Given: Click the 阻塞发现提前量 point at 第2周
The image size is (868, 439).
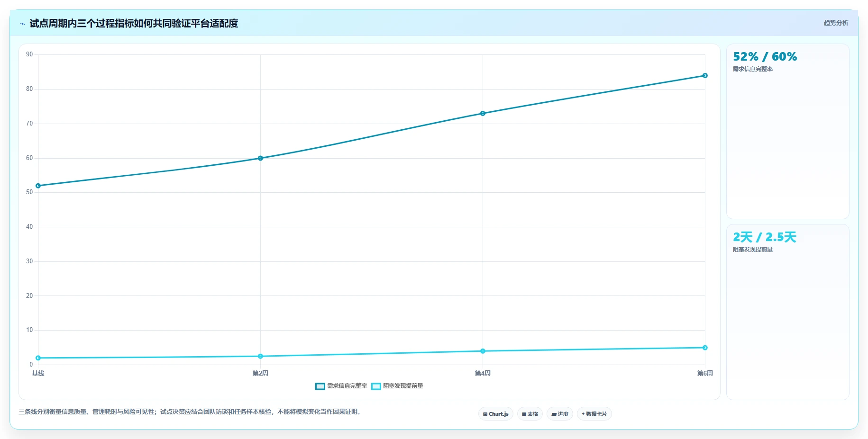Looking at the screenshot, I should (x=260, y=356).
